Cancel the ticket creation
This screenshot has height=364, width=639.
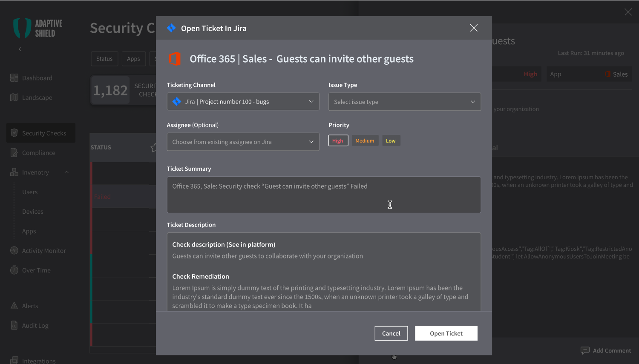point(391,333)
